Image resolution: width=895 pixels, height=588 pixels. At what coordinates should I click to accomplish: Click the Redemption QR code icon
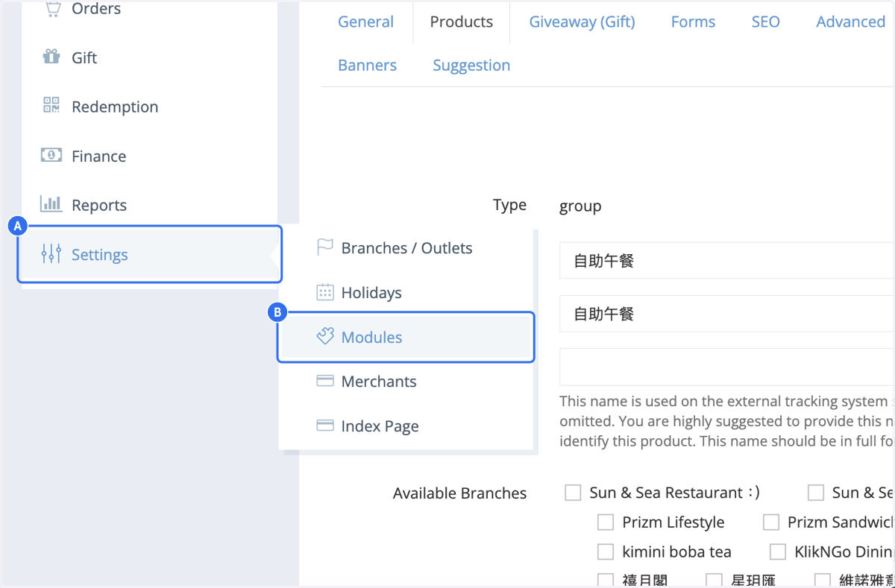pyautogui.click(x=51, y=105)
